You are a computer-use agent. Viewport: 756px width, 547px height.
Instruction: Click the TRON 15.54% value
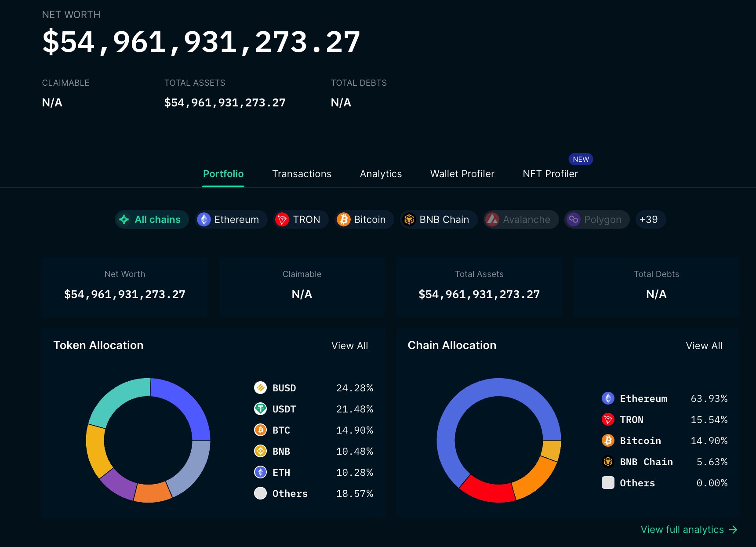pos(709,419)
